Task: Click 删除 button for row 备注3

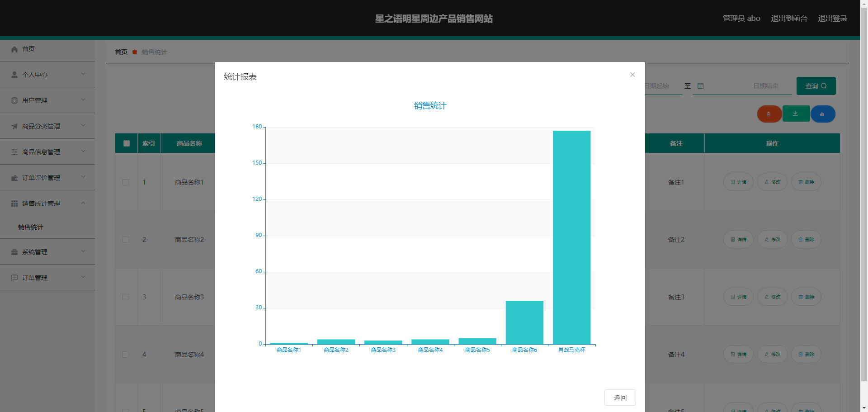Action: click(x=806, y=297)
